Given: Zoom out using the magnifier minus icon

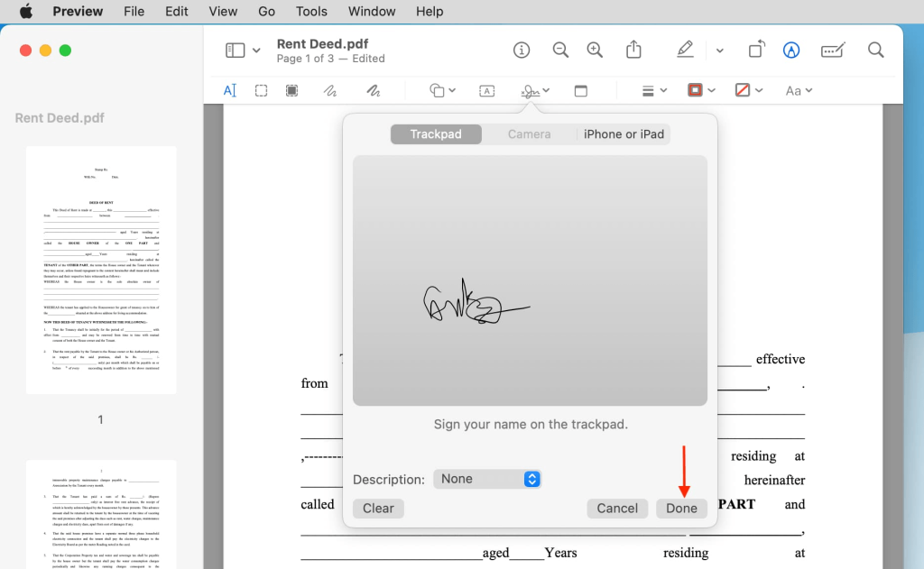Looking at the screenshot, I should coord(560,50).
